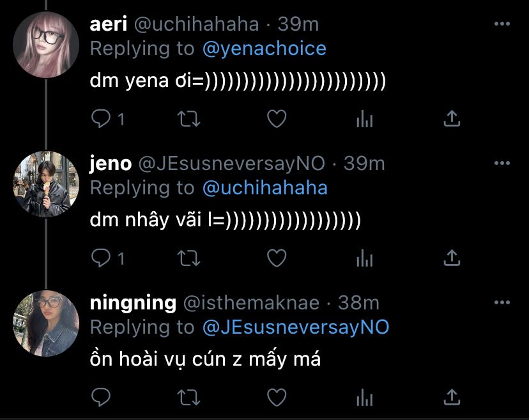Open ningning's profile avatar
529x420 pixels.
point(46,323)
